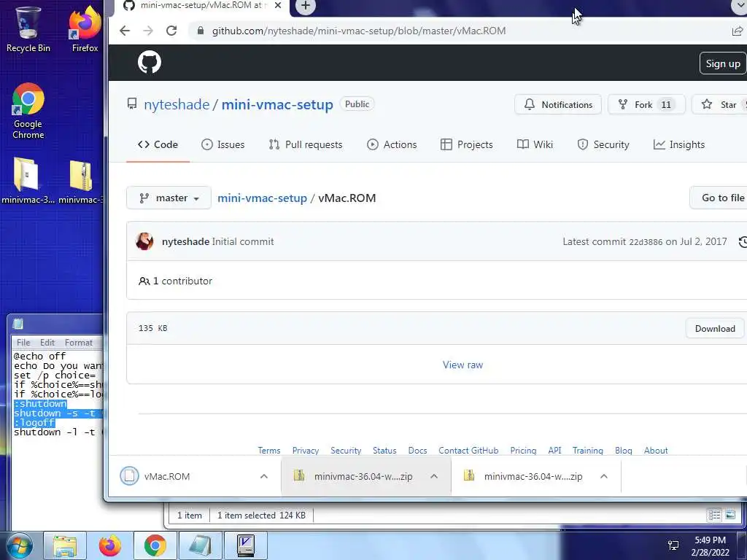Open the Security tab
This screenshot has width=747, height=560.
pos(603,145)
